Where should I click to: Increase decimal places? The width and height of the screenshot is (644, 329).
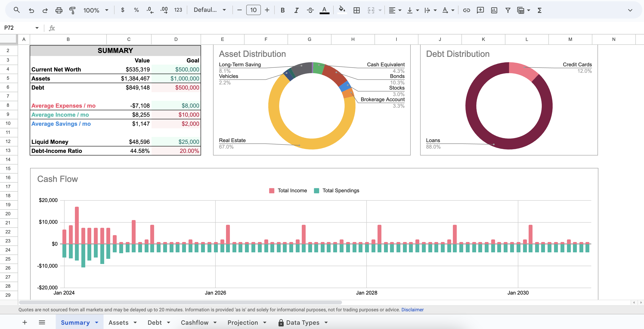point(164,10)
